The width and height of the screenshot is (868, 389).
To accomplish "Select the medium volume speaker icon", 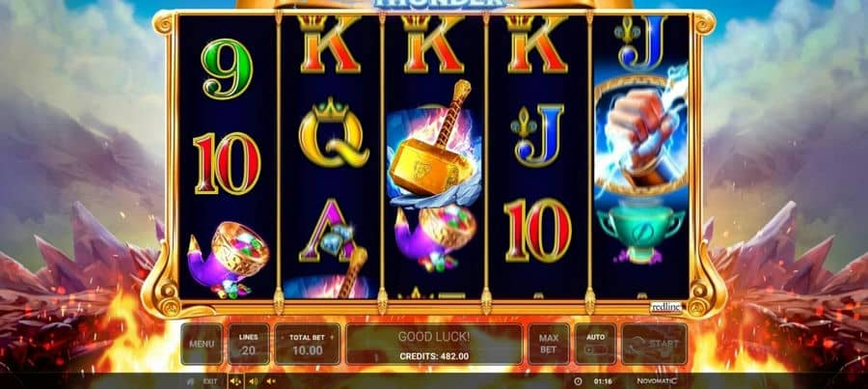I will (x=254, y=381).
